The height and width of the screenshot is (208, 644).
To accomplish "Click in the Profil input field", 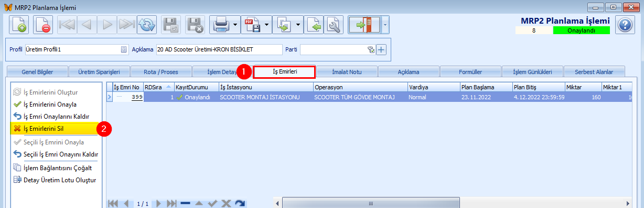I will [73, 49].
